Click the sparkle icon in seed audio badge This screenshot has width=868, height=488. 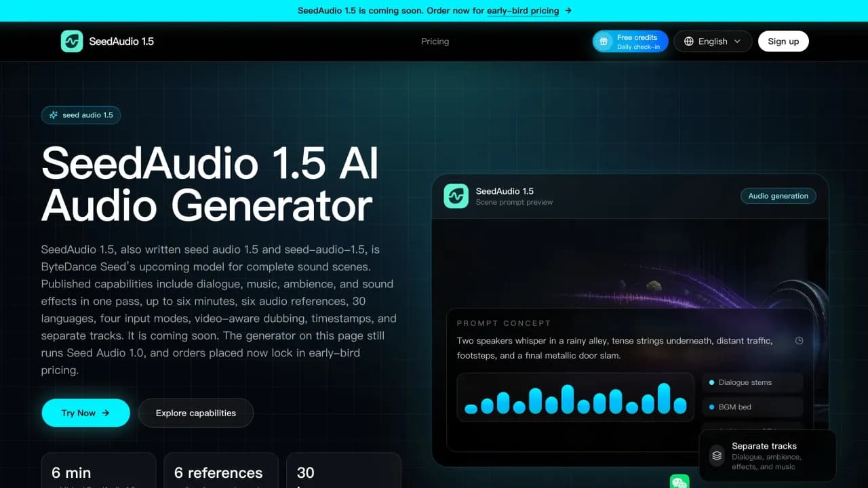[x=54, y=115]
